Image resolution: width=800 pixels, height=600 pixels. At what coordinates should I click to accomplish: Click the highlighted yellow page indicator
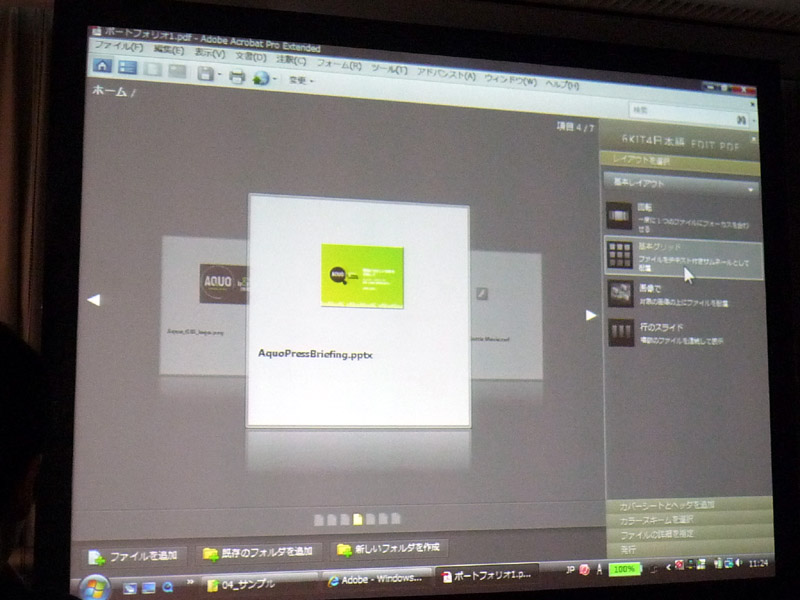[358, 519]
